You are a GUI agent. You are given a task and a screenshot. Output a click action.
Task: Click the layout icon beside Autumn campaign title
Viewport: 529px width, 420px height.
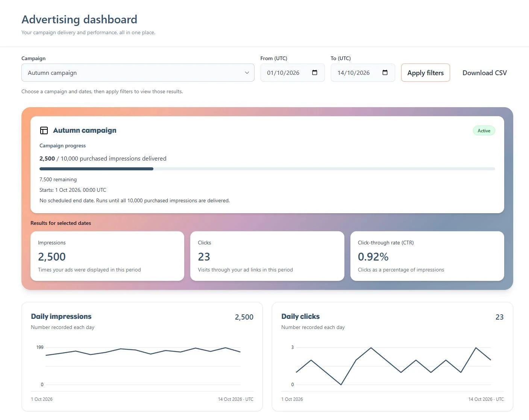tap(44, 130)
